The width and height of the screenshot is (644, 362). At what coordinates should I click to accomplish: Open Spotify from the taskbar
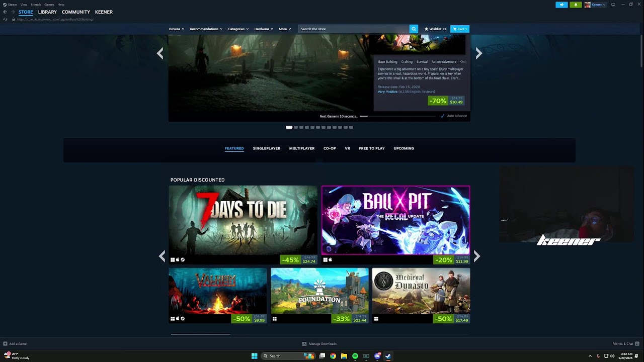point(355,356)
